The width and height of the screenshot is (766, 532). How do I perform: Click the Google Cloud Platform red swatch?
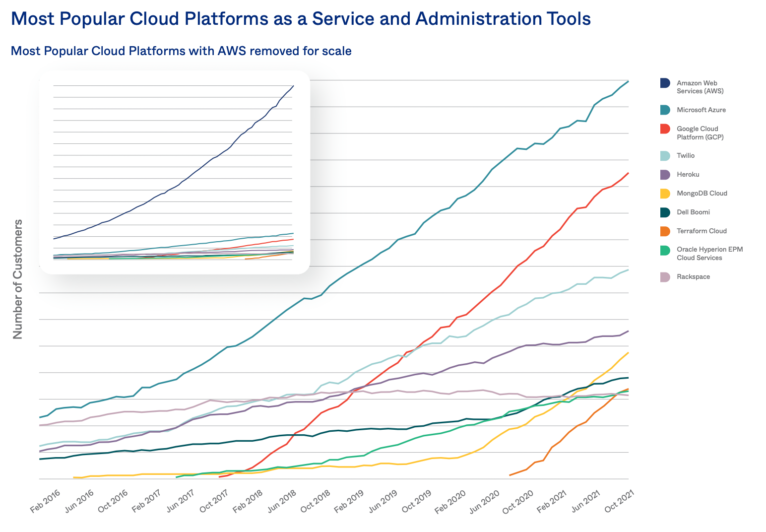[x=665, y=129]
